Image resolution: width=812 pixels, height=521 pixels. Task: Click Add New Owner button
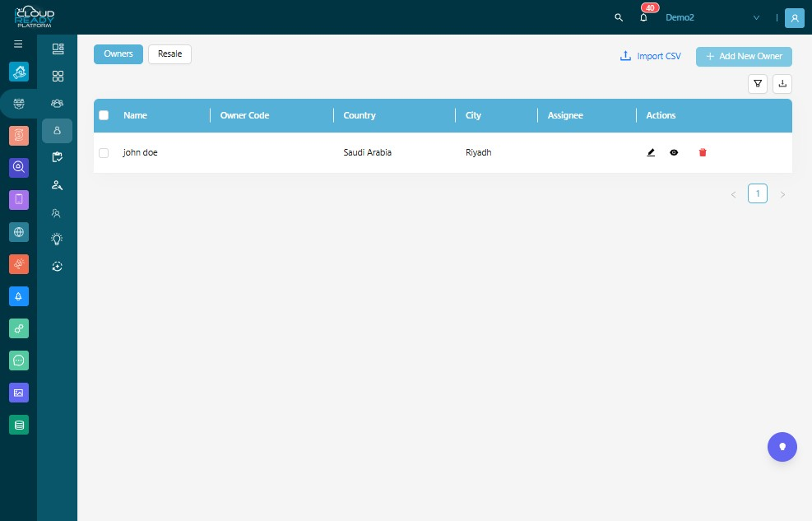click(x=744, y=56)
